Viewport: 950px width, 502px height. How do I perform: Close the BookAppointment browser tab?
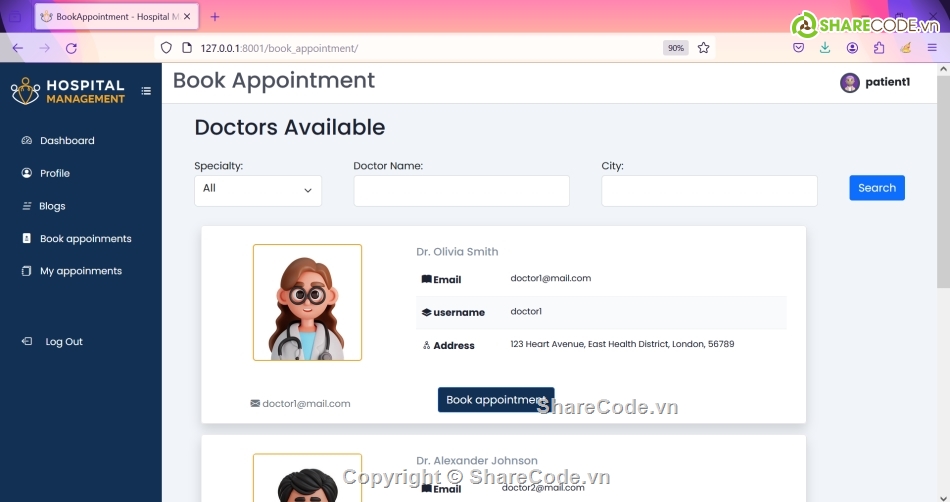[x=187, y=17]
